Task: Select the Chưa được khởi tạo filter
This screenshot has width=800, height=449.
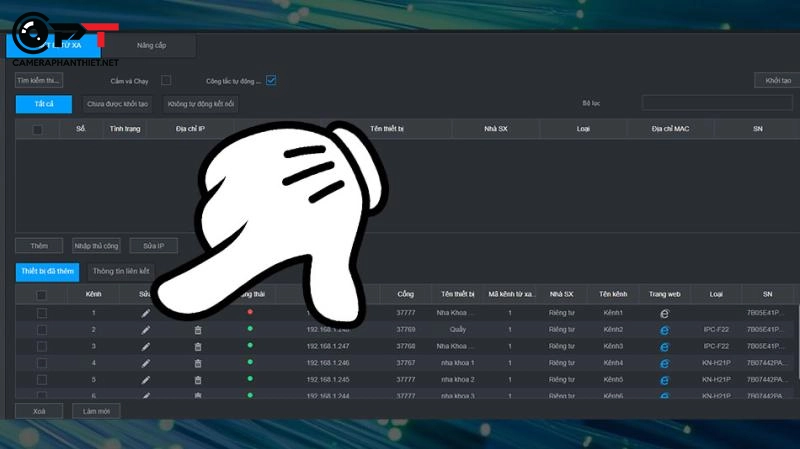Action: point(117,103)
